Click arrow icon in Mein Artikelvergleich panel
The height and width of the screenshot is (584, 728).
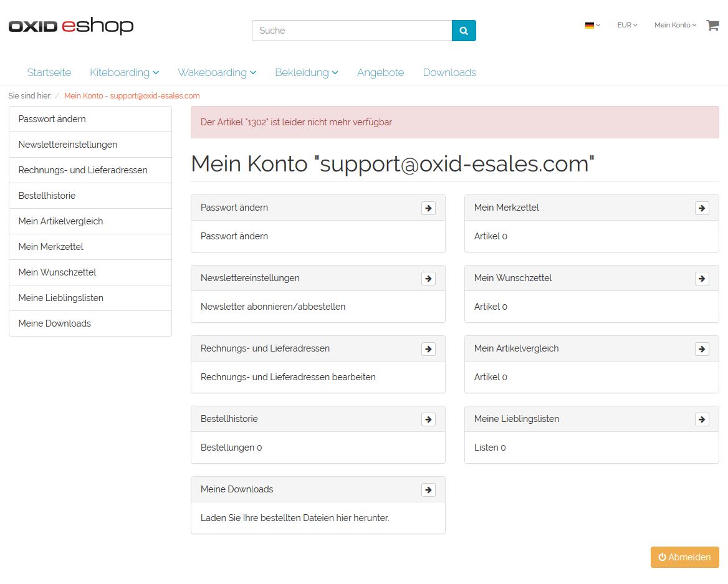coord(702,349)
